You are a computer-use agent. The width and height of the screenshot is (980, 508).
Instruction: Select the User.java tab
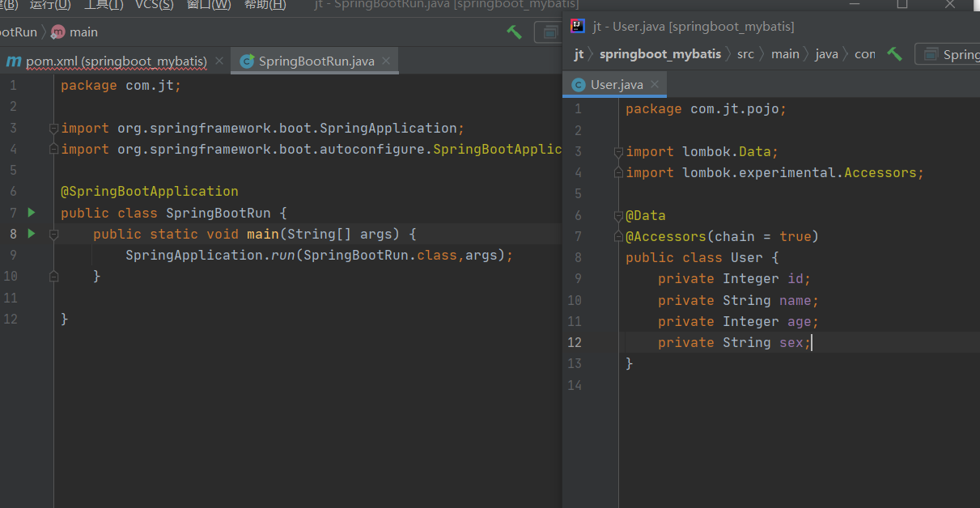pyautogui.click(x=617, y=84)
